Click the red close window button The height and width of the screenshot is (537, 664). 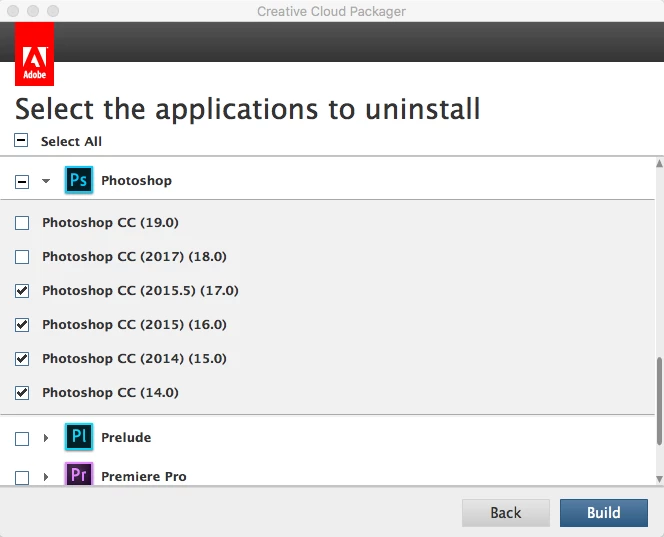coord(13,11)
